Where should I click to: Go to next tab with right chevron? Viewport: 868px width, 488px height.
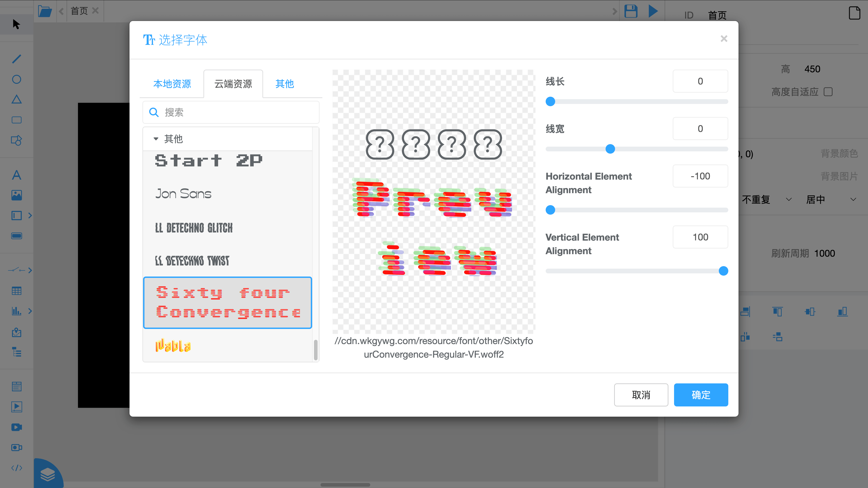point(615,11)
